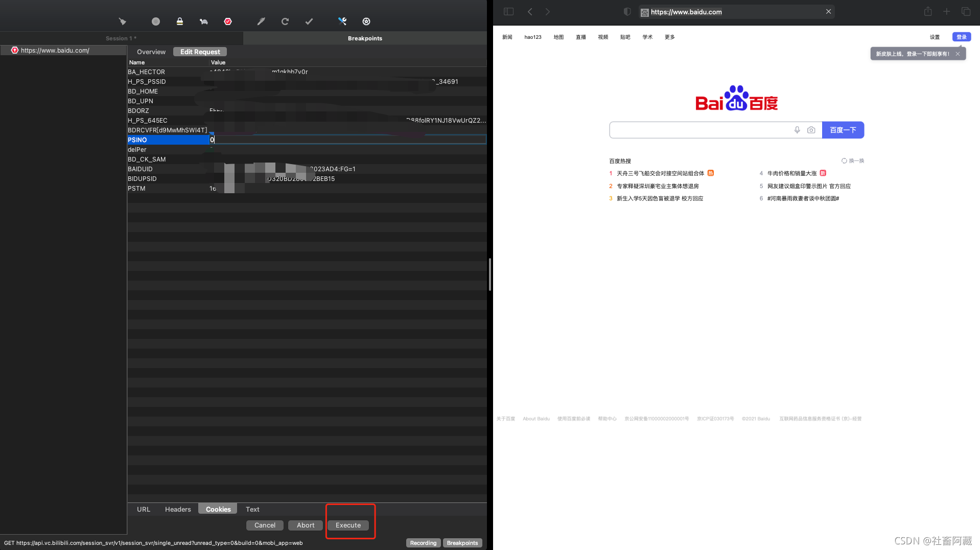
Task: Start recording traffic with the record circle icon
Action: pos(155,21)
